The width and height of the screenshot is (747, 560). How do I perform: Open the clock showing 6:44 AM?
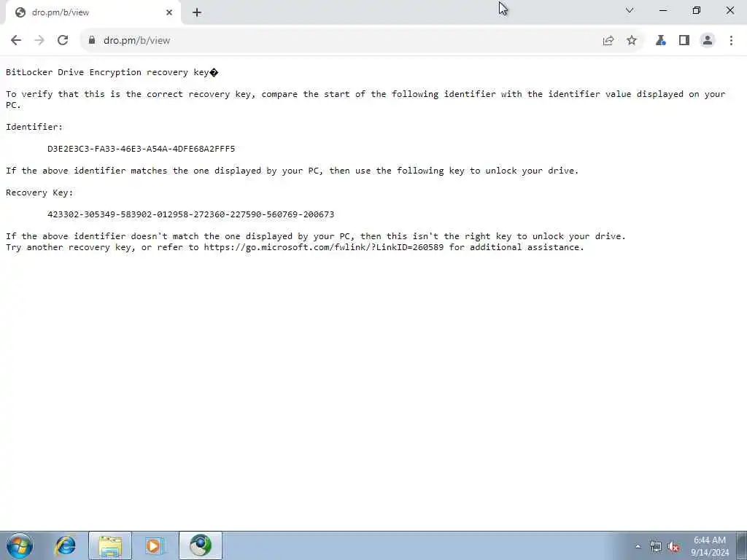tap(710, 546)
